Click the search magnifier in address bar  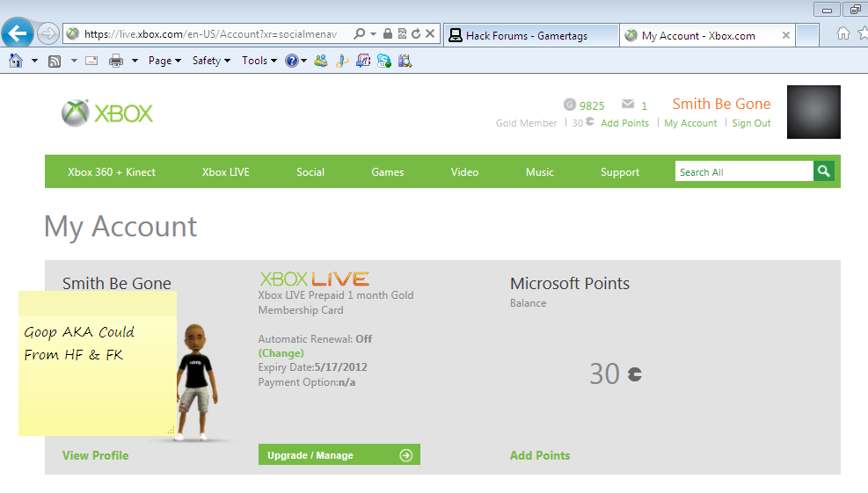click(360, 33)
